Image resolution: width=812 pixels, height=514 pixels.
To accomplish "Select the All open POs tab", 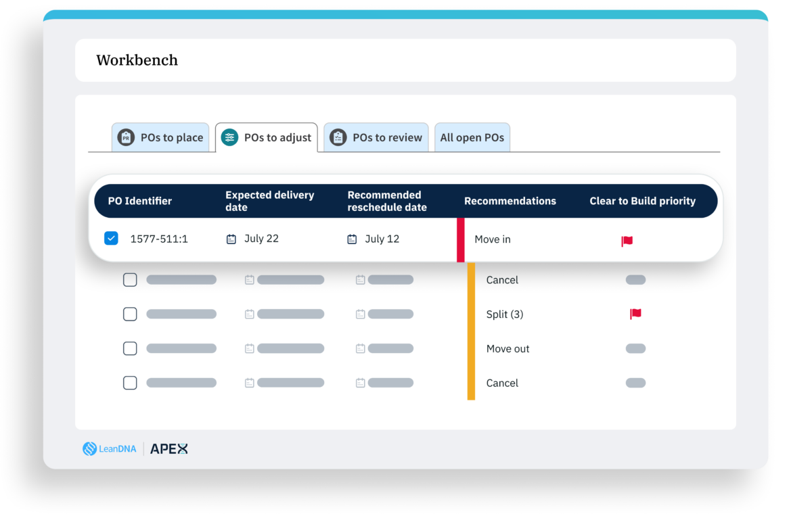I will (472, 137).
